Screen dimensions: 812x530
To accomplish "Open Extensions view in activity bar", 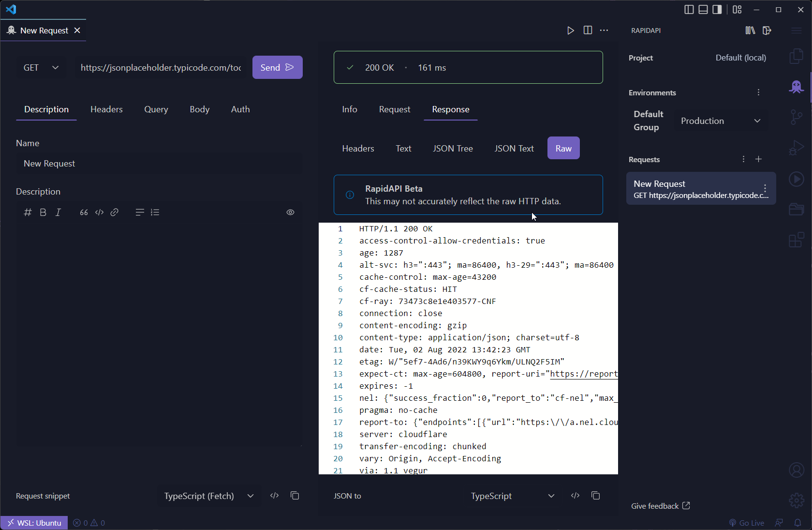I will (797, 240).
